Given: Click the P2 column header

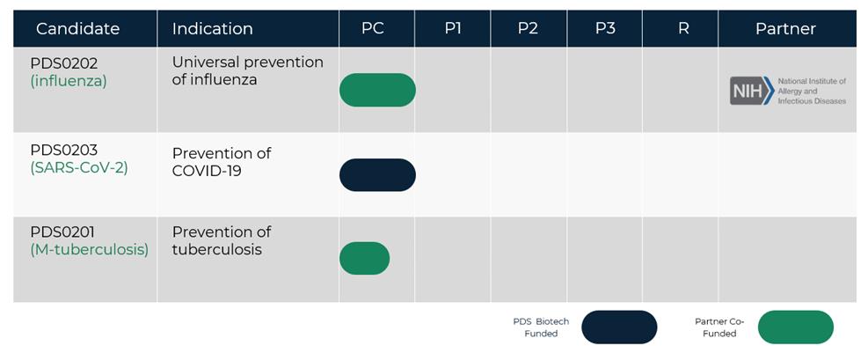Looking at the screenshot, I should pyautogui.click(x=529, y=29).
